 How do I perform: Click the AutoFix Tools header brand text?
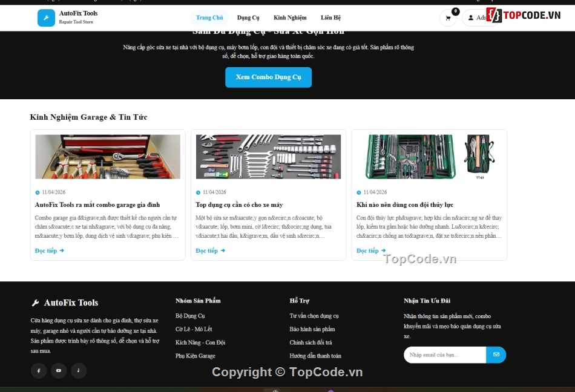click(x=78, y=13)
